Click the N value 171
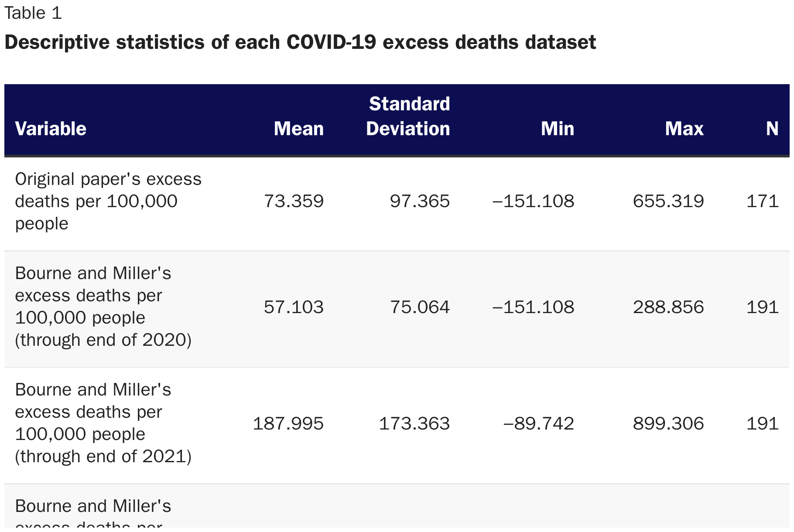This screenshot has width=794, height=532. [x=762, y=201]
